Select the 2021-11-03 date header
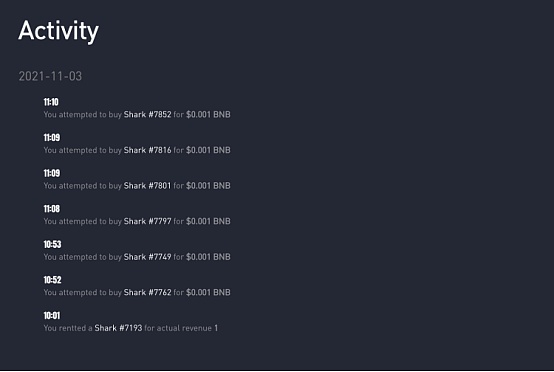Screen dimensions: 554x372 point(50,76)
